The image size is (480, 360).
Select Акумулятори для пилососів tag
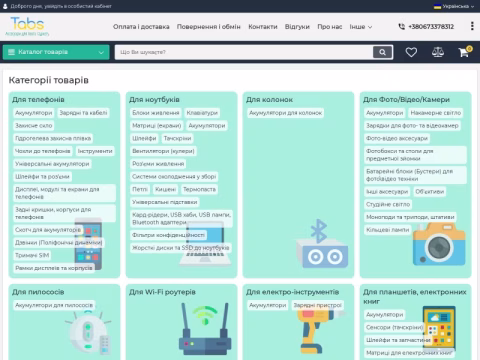tap(54, 305)
